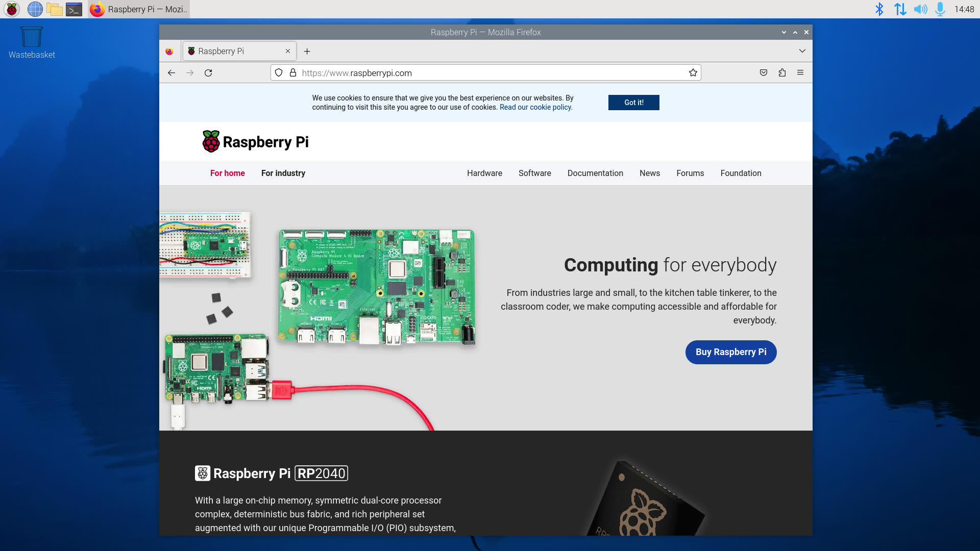Screen dimensions: 980x551
Task: Reload the current page
Action: click(208, 72)
